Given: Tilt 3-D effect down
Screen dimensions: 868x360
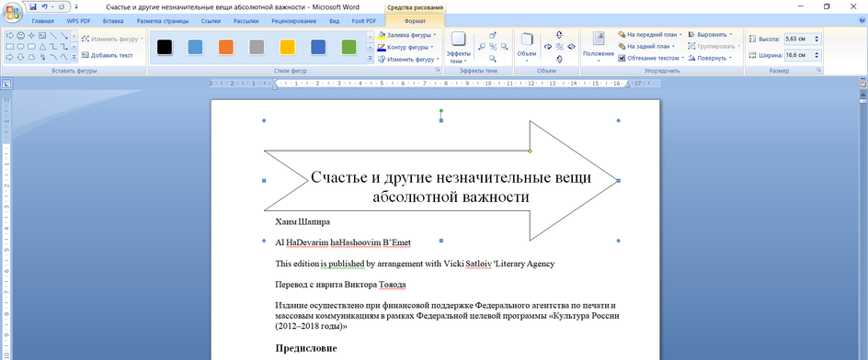Looking at the screenshot, I should pos(560,59).
